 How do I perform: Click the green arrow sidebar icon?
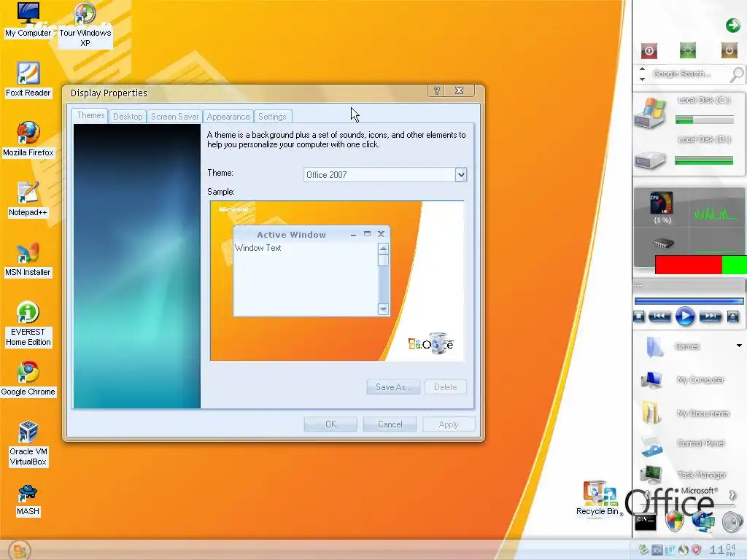732,25
